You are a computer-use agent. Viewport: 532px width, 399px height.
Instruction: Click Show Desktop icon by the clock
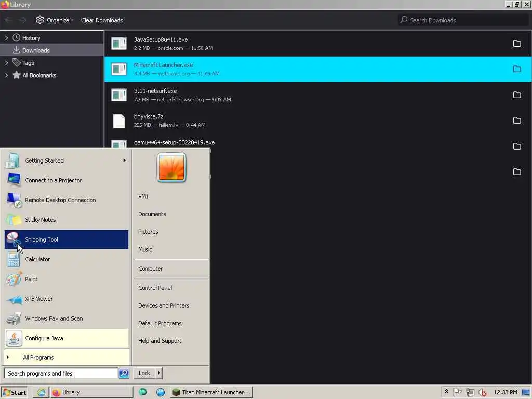tap(526, 393)
